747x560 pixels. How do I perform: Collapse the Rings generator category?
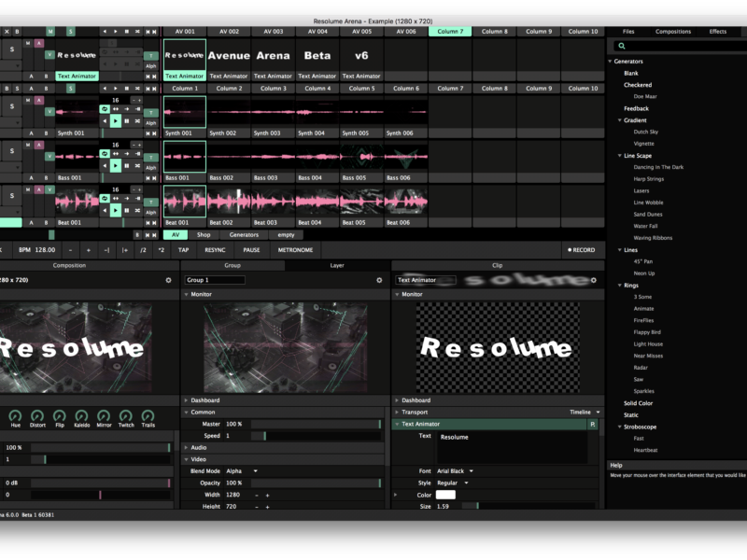point(619,286)
